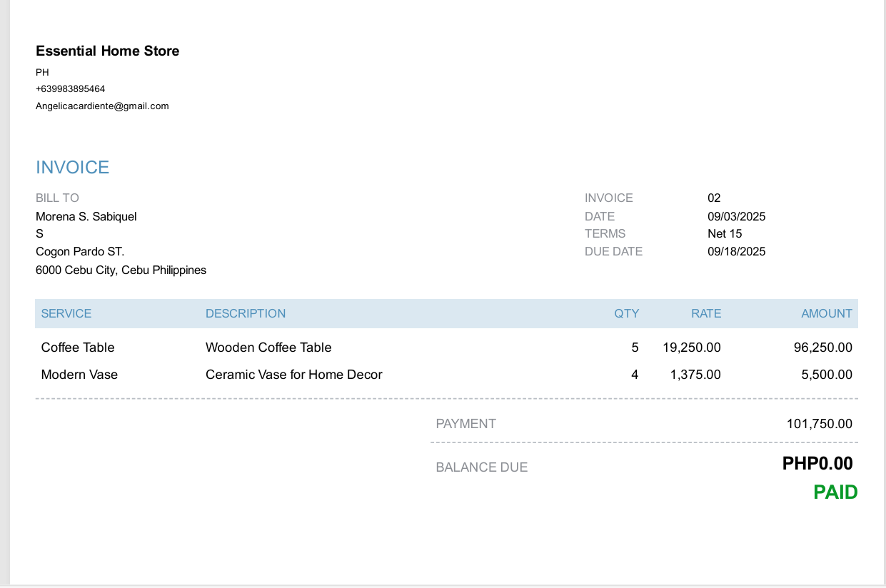Click the Cogon Pardo ST. address line
Viewport: 886px width, 588px height.
pyautogui.click(x=80, y=251)
